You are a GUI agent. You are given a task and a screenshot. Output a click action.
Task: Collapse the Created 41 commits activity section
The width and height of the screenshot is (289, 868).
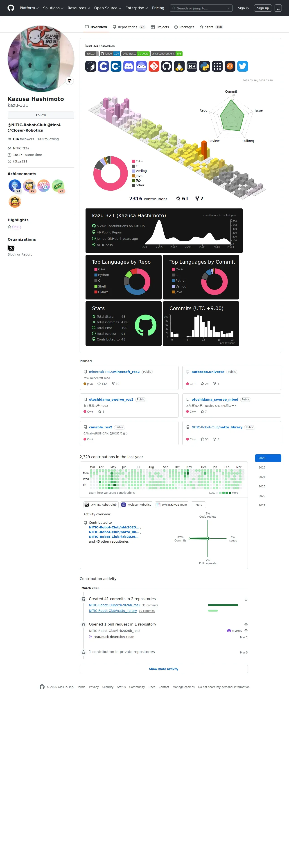tap(246, 599)
